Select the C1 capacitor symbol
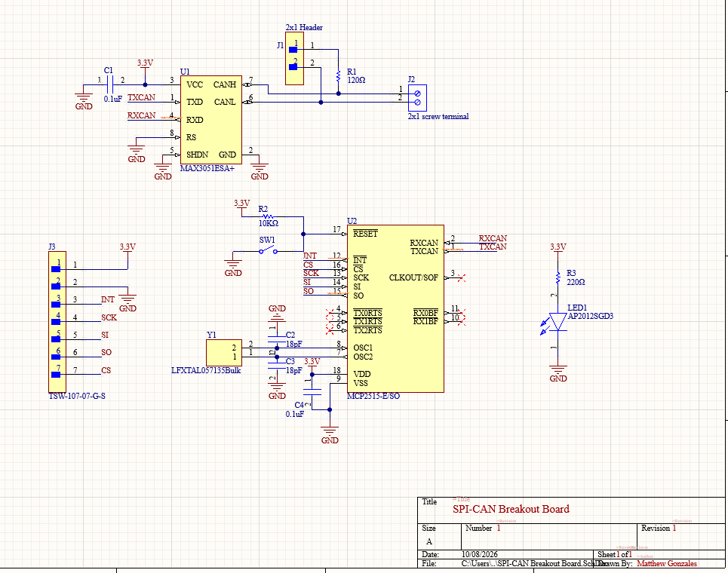This screenshot has width=728, height=573. 109,84
